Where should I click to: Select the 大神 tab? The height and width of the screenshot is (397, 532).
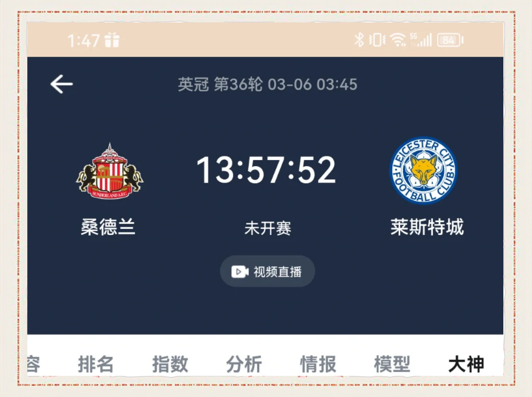pyautogui.click(x=466, y=364)
